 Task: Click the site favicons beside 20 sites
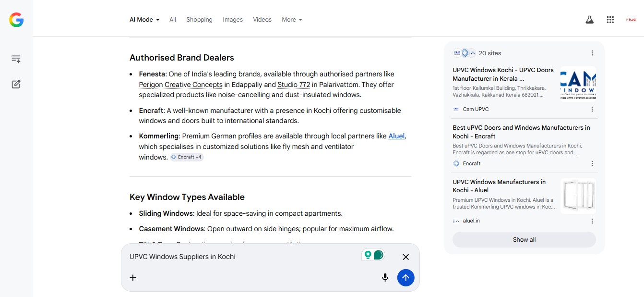click(465, 53)
